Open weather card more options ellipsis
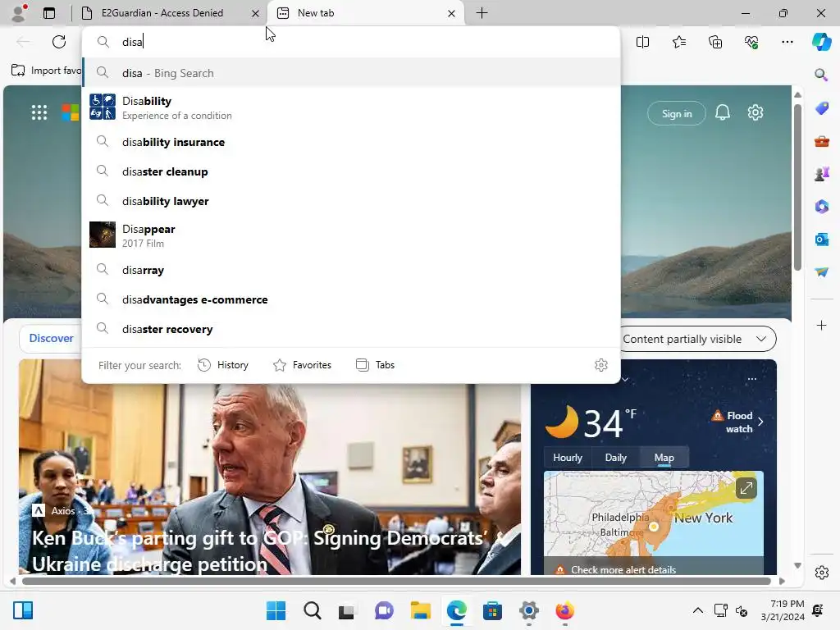This screenshot has width=840, height=630. (x=752, y=379)
